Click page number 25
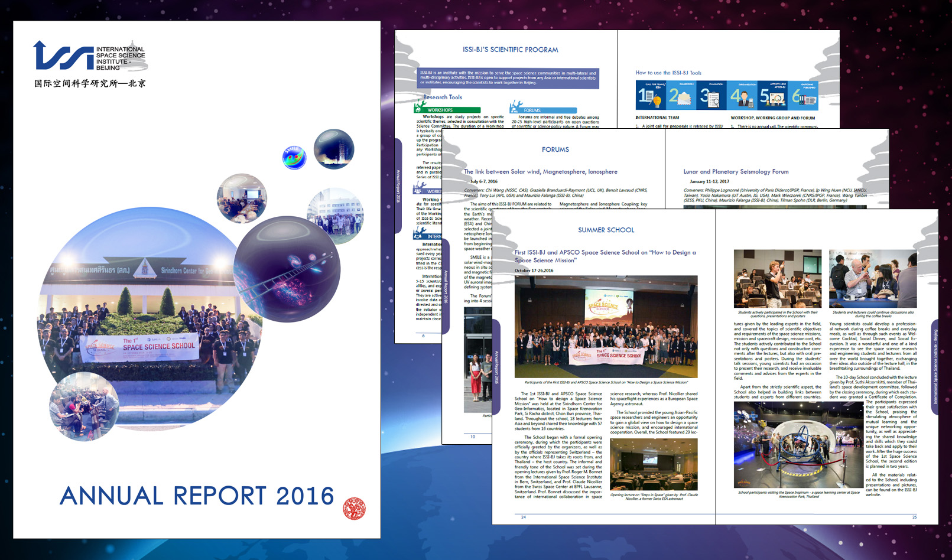This screenshot has width=952, height=560. (x=914, y=517)
